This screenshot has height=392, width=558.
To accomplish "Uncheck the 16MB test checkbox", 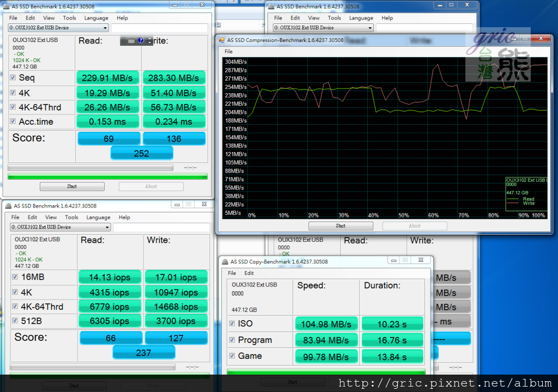I will click(15, 277).
